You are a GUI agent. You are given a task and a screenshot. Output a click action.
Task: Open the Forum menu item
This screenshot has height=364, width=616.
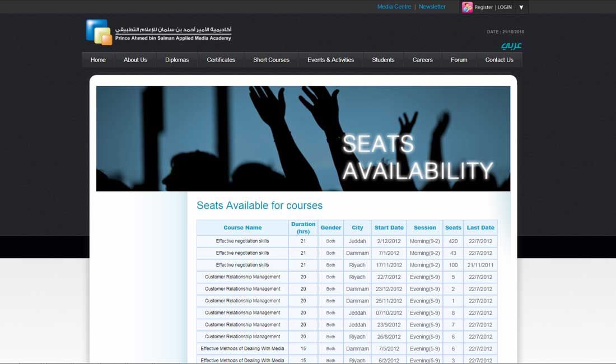coord(459,60)
